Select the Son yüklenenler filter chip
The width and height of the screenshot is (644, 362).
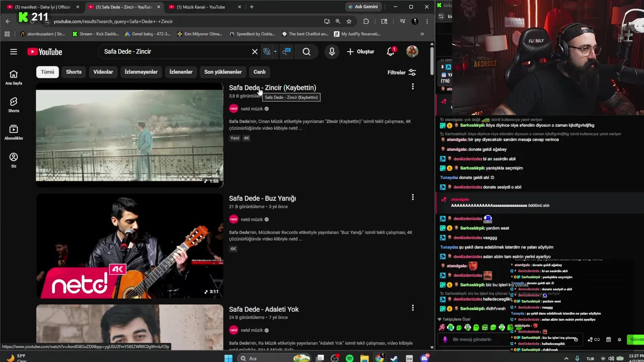pos(223,72)
